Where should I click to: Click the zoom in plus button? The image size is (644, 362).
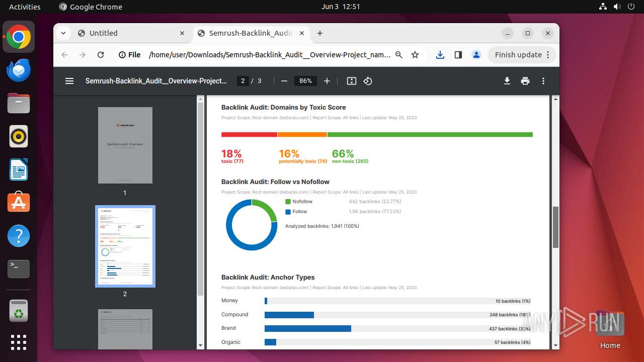[327, 81]
